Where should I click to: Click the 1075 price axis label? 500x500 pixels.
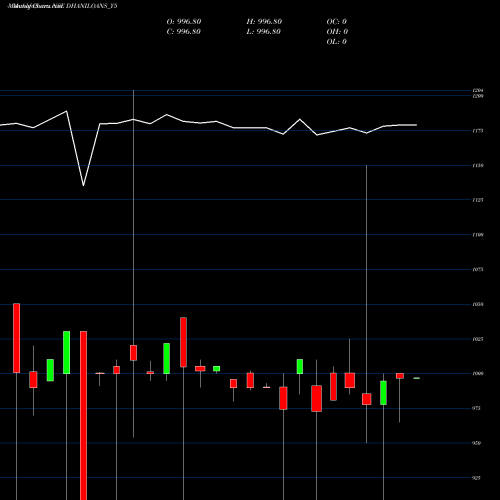click(478, 269)
